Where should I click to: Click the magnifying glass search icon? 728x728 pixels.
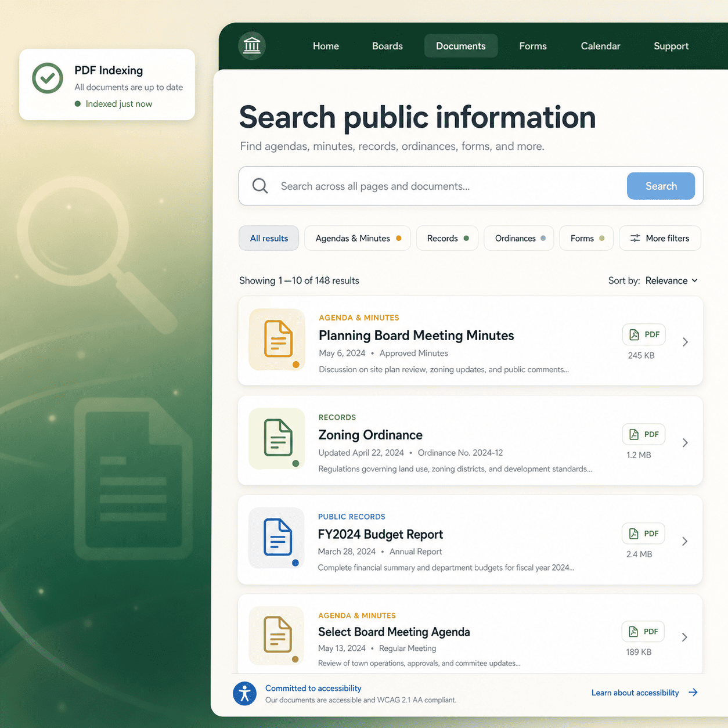260,186
